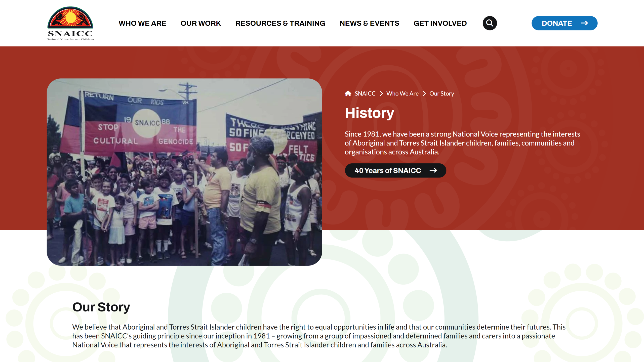
Task: Click the Our Story section heading
Action: click(101, 307)
